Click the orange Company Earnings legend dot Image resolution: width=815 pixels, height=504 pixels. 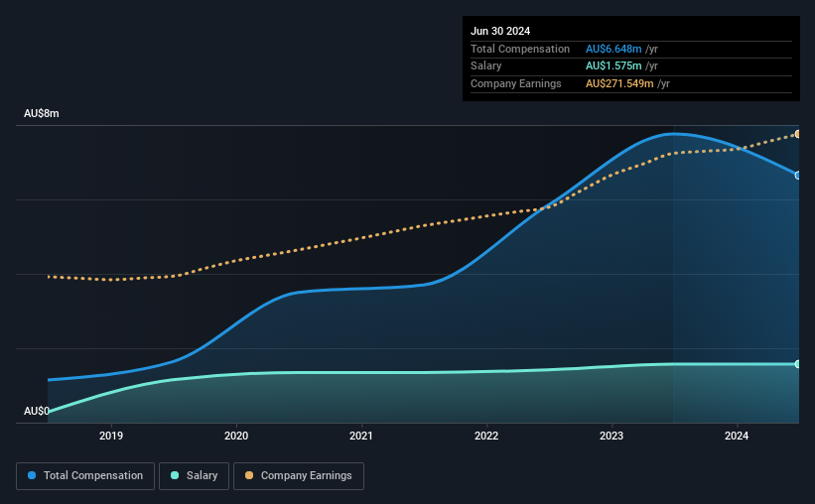coord(249,475)
